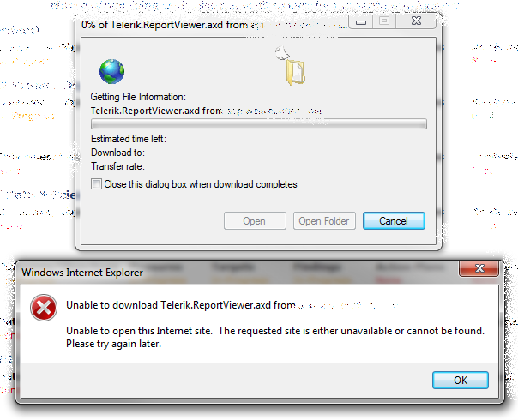Click the red error X icon

44,308
